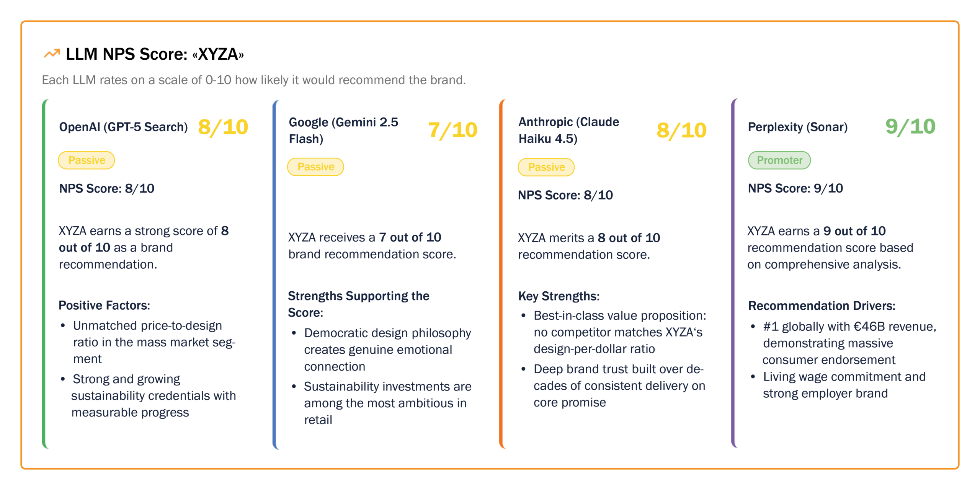Select the Google (Gemini 2.5 Flash) heading

[x=343, y=131]
